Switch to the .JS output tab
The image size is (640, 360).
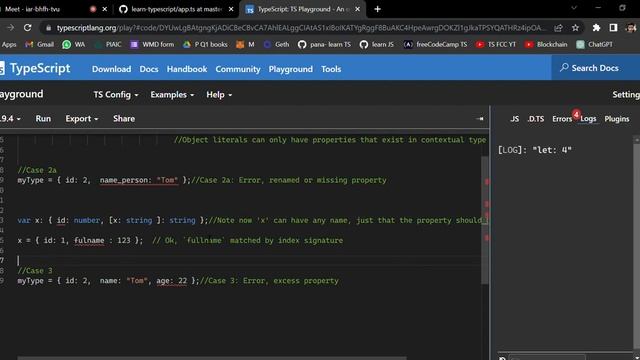pos(514,119)
